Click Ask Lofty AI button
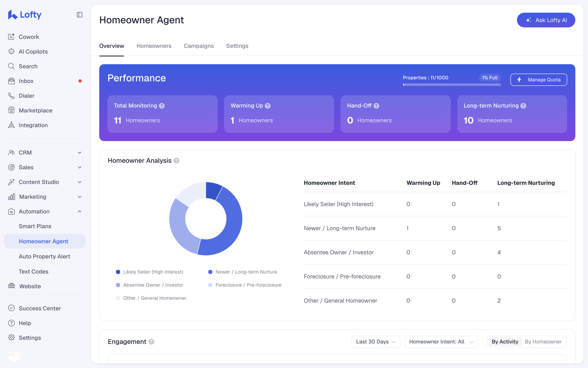This screenshot has width=588, height=368. (x=546, y=20)
